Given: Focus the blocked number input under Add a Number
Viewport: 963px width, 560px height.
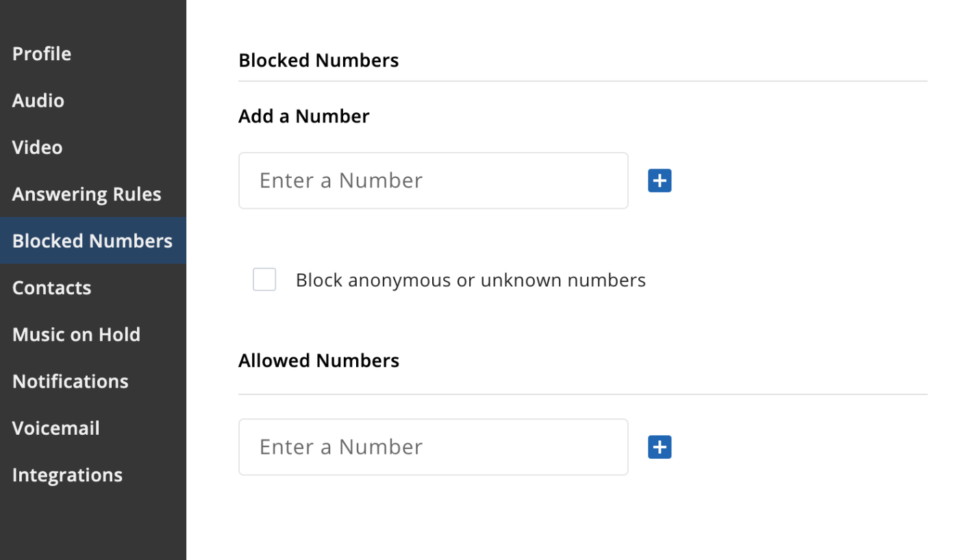Looking at the screenshot, I should click(434, 181).
